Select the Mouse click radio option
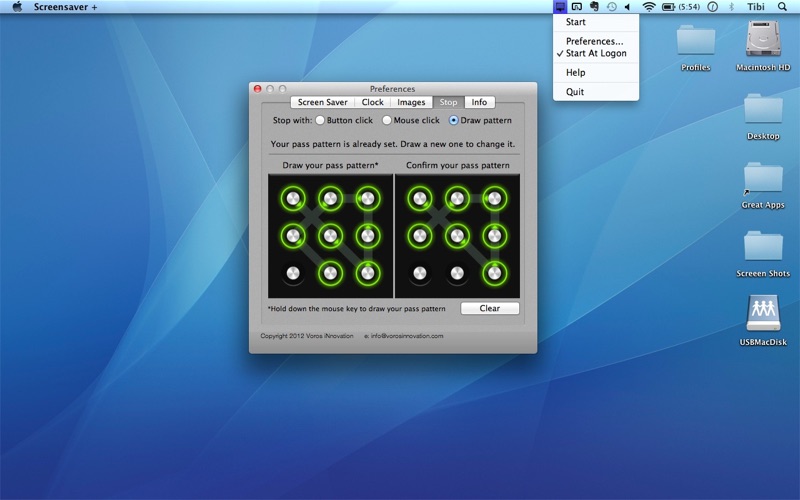The image size is (800, 500). tap(411, 120)
